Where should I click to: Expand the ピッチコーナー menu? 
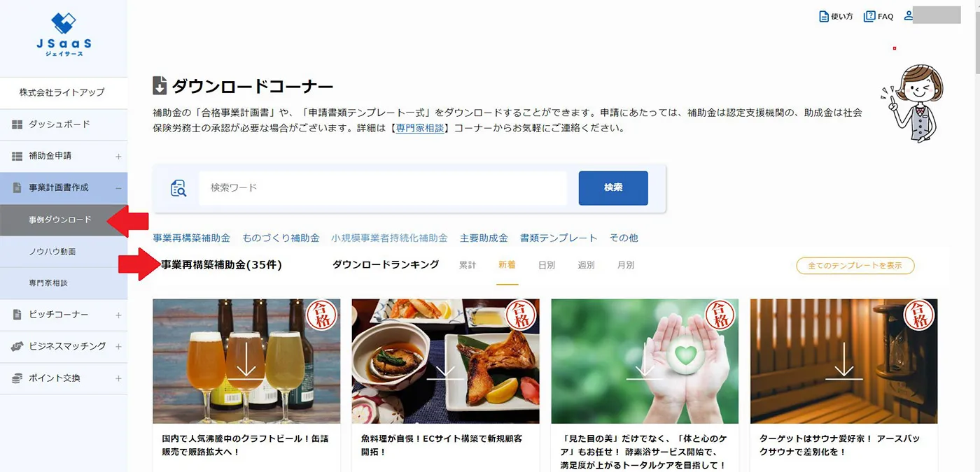tap(118, 315)
